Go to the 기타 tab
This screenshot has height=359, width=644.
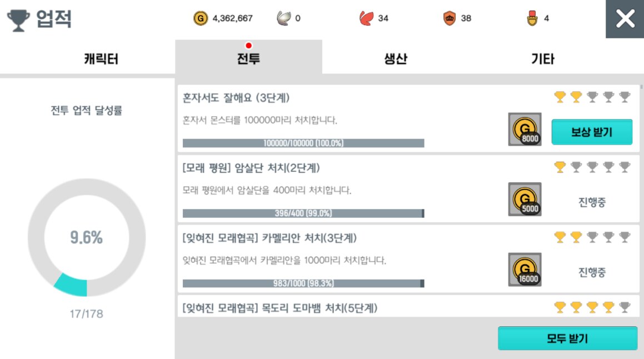coord(542,59)
